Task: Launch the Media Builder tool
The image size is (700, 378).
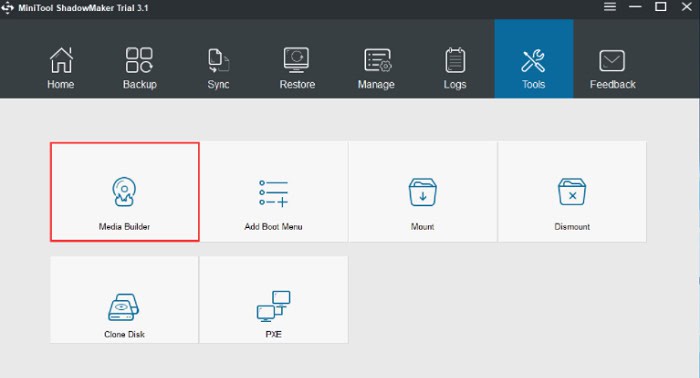Action: pyautogui.click(x=125, y=192)
